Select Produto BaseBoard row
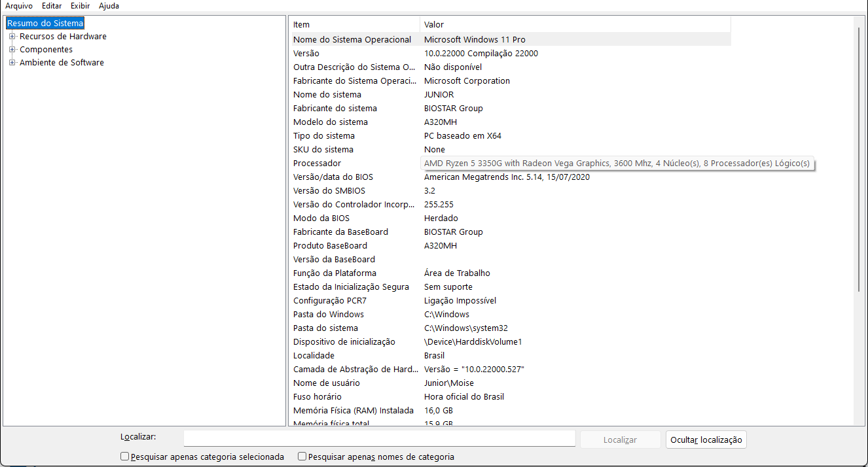This screenshot has height=467, width=868. pyautogui.click(x=511, y=245)
